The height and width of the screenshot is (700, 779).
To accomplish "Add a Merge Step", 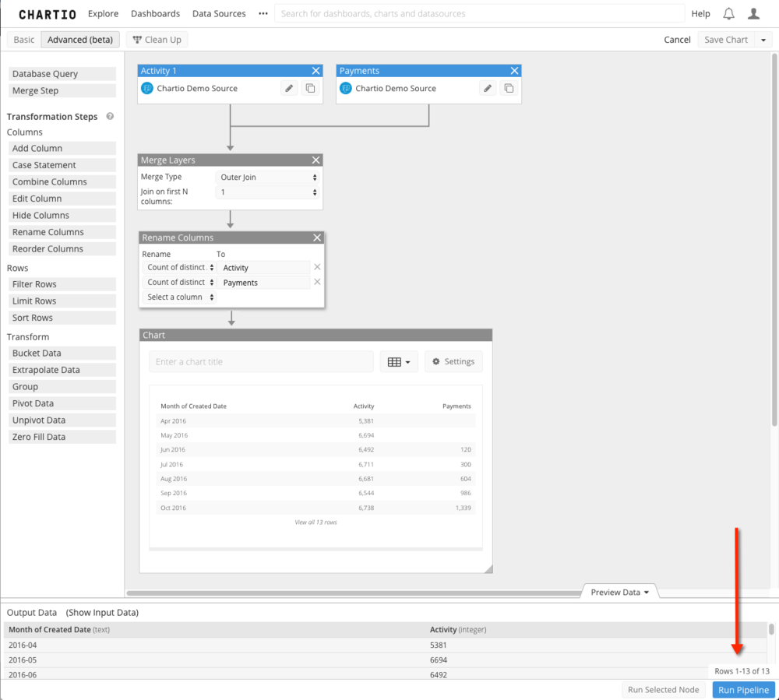I will pos(62,91).
